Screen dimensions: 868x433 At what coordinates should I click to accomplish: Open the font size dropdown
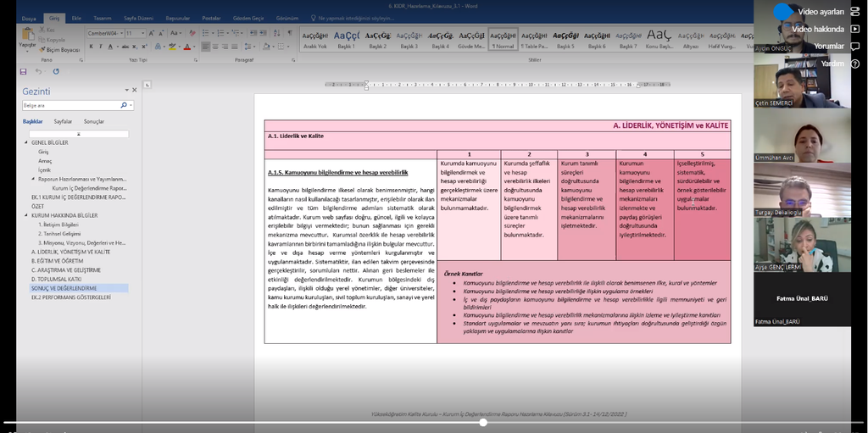click(x=142, y=33)
